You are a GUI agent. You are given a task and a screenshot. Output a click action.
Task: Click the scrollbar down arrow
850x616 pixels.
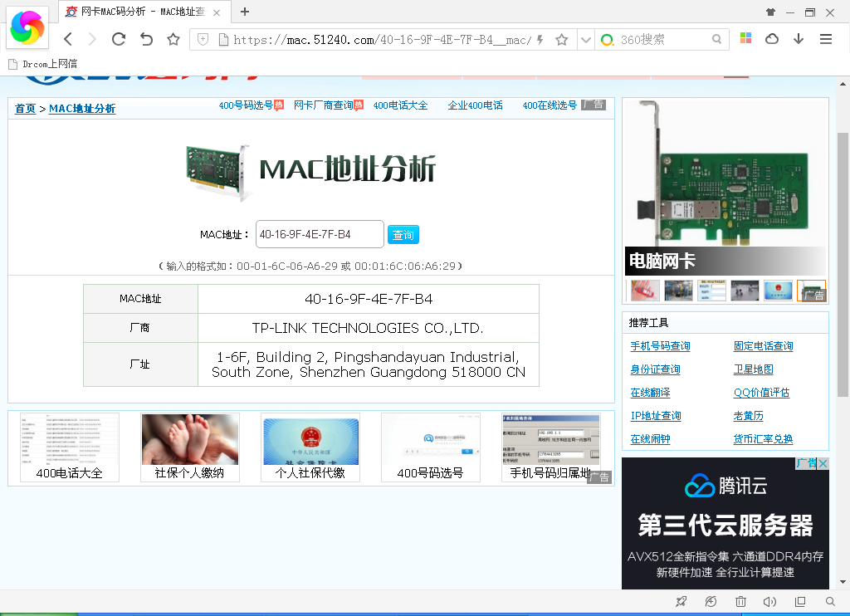(843, 583)
